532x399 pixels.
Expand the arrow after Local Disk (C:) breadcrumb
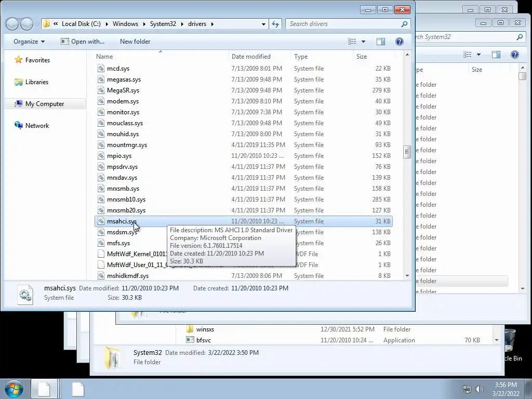pos(107,24)
